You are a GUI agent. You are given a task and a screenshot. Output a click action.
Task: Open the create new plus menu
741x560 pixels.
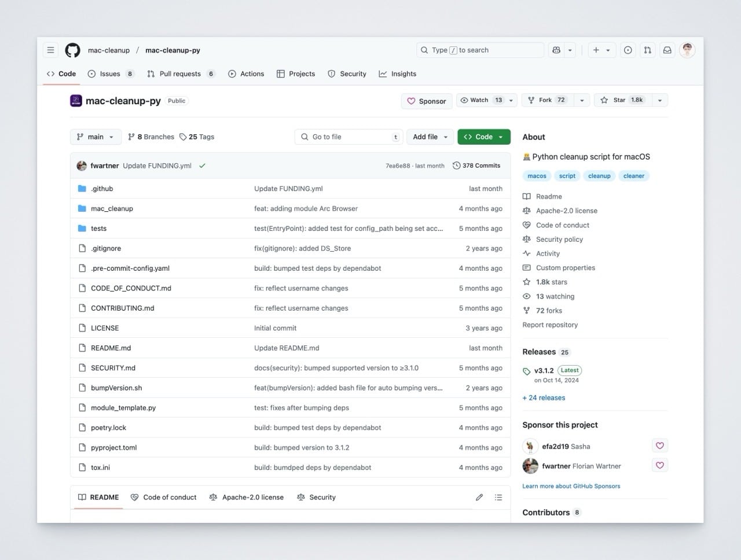point(601,50)
